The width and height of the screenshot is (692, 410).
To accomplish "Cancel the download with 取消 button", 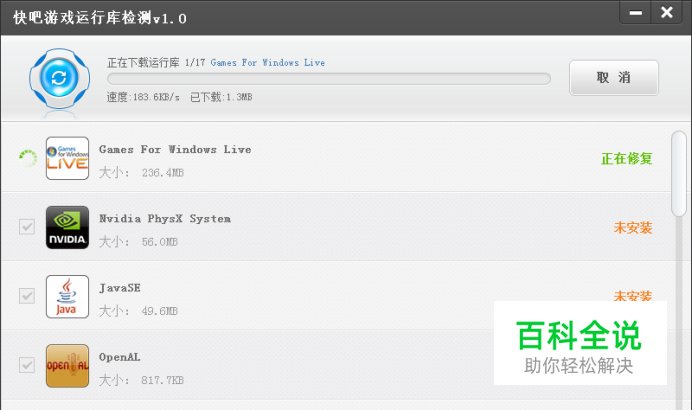I will (x=614, y=78).
